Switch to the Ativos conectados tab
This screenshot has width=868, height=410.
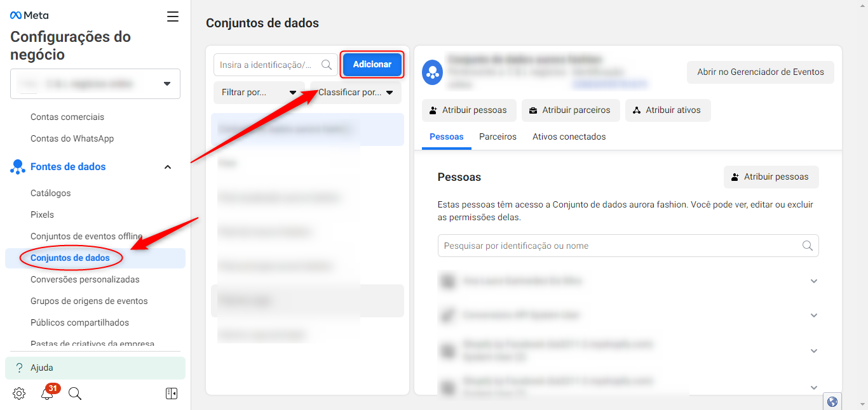click(569, 136)
